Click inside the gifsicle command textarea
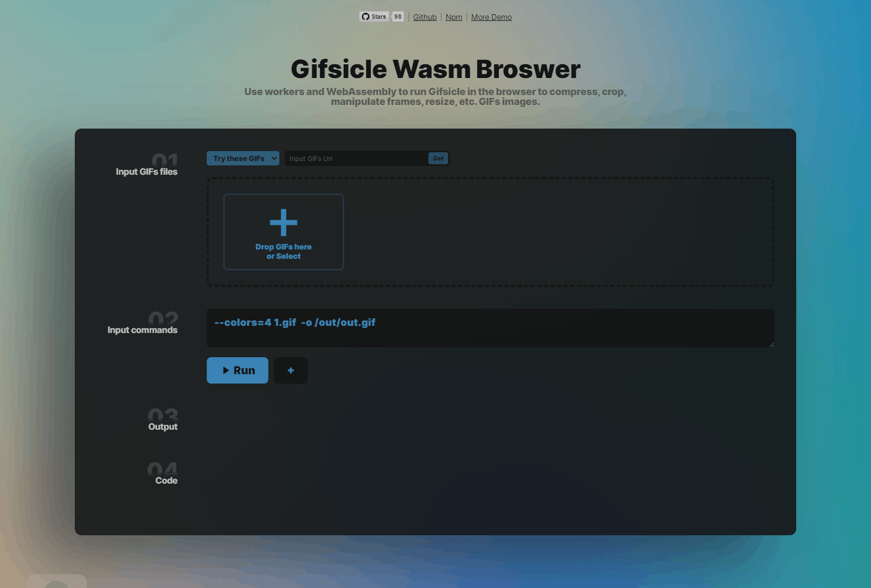This screenshot has height=588, width=871. click(490, 328)
